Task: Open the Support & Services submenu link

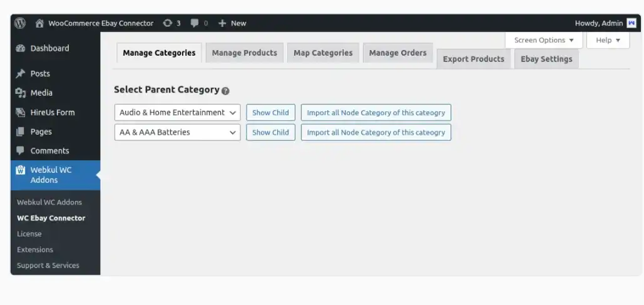Action: coord(48,265)
